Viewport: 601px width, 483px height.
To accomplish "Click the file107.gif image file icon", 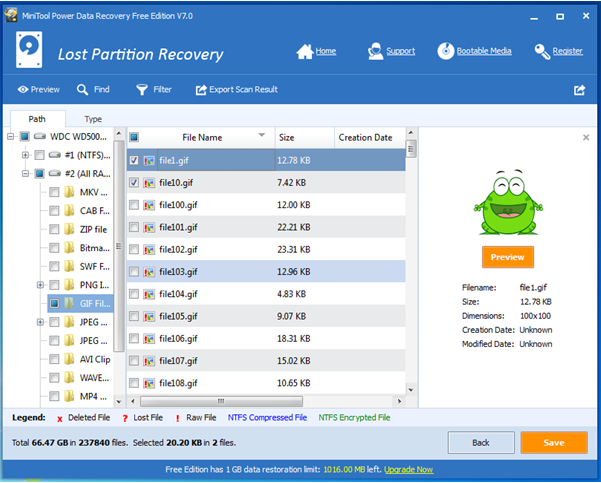I will (149, 361).
